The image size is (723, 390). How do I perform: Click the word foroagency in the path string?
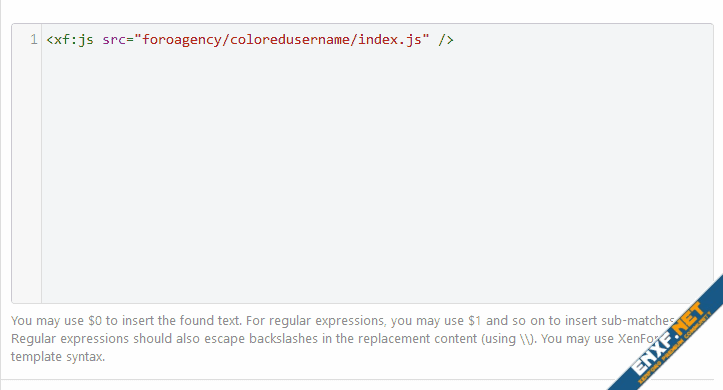[x=182, y=40]
